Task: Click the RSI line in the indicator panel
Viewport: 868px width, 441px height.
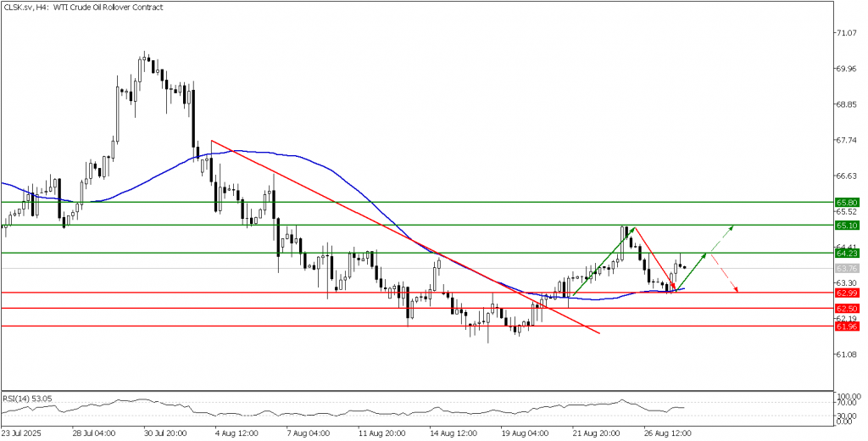Action: 339,410
